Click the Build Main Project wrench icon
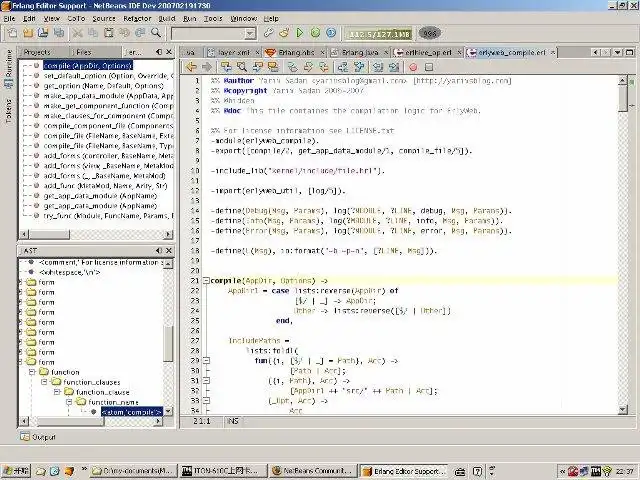 [x=269, y=33]
